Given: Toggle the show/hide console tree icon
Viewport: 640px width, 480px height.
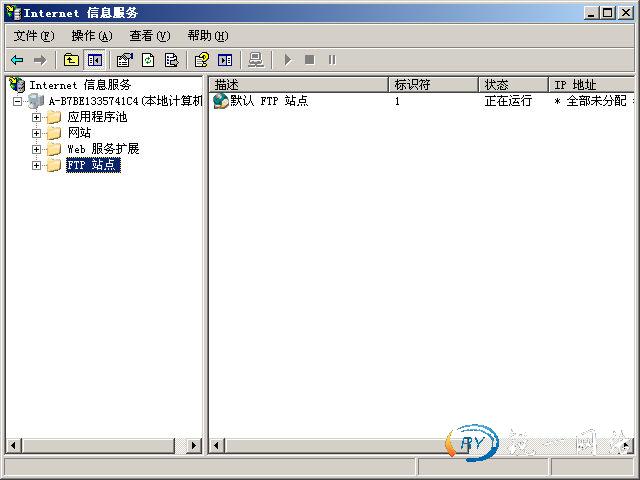Looking at the screenshot, I should (95, 60).
